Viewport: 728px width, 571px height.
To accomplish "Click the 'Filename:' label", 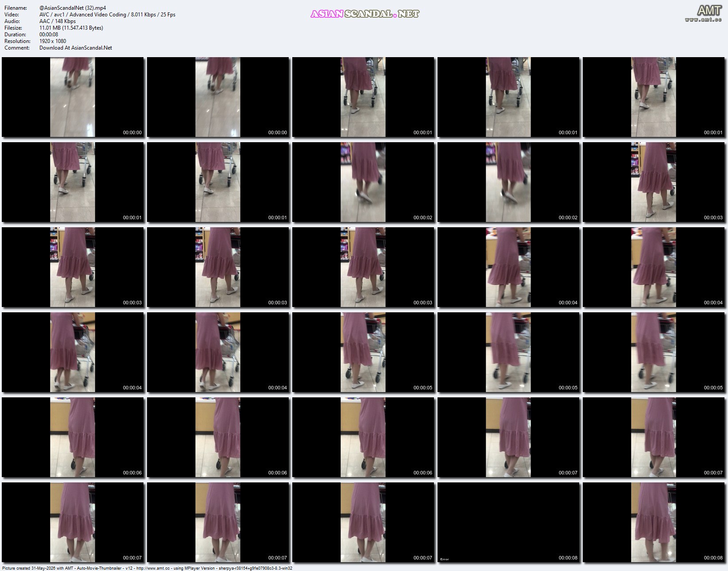I will pos(15,8).
